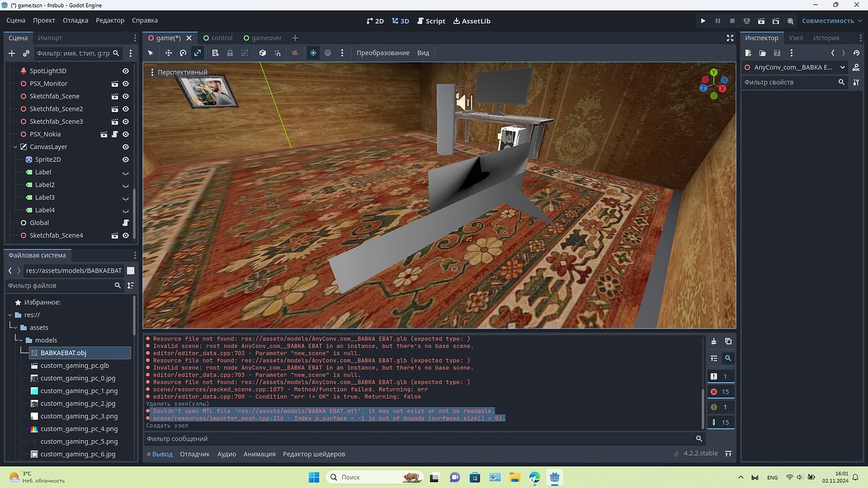The height and width of the screenshot is (488, 868).
Task: Toggle warning messages filter
Action: pyautogui.click(x=720, y=407)
